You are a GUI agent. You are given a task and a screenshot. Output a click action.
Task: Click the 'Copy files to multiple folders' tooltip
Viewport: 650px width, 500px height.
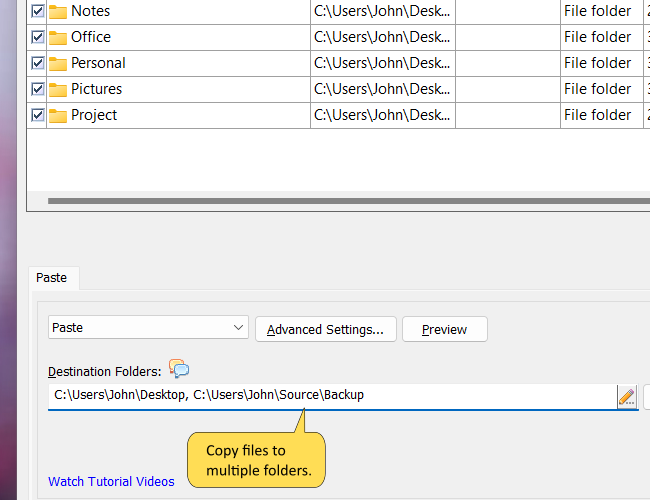click(x=259, y=460)
